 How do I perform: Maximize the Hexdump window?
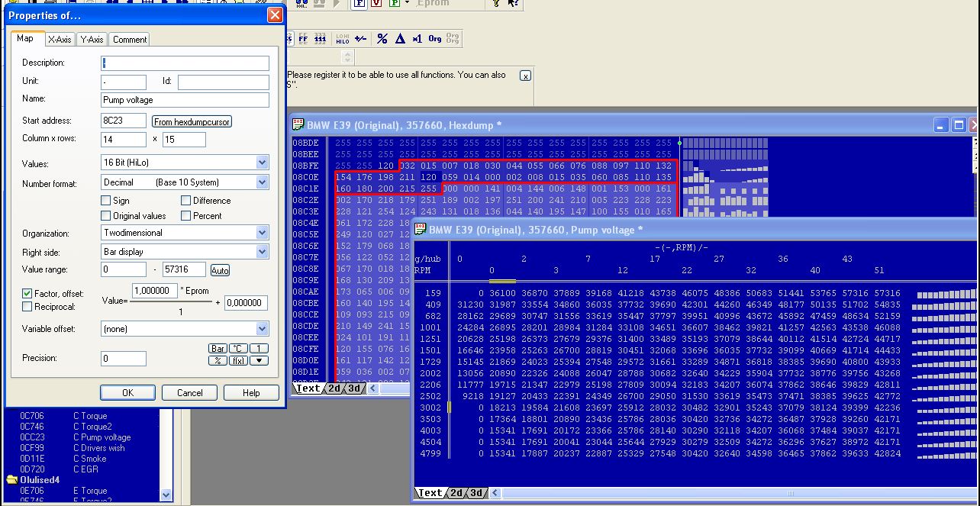pyautogui.click(x=959, y=125)
